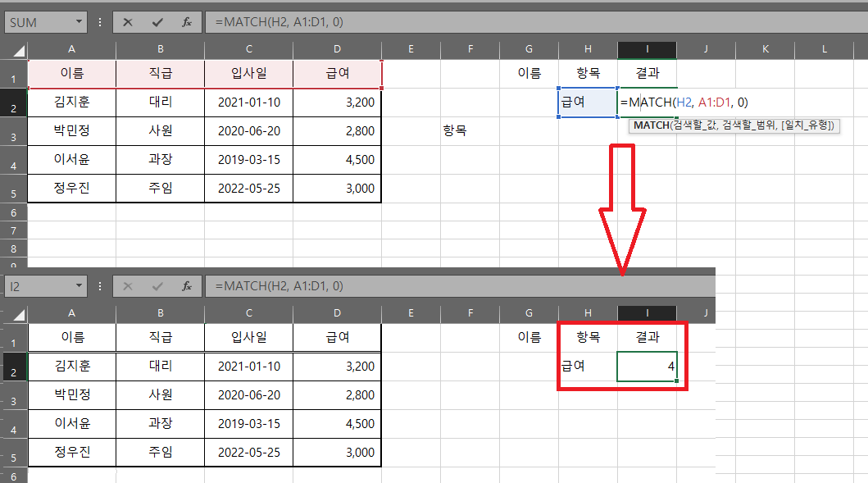Select top sheet cell G1 labeled 이름
Screen dimensions: 868x483
coord(529,74)
